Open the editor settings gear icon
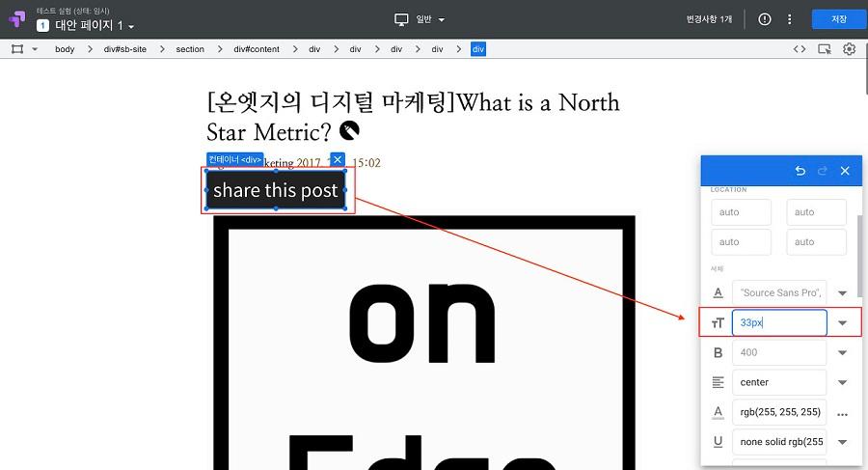Screen dimensions: 868x470 pos(849,49)
